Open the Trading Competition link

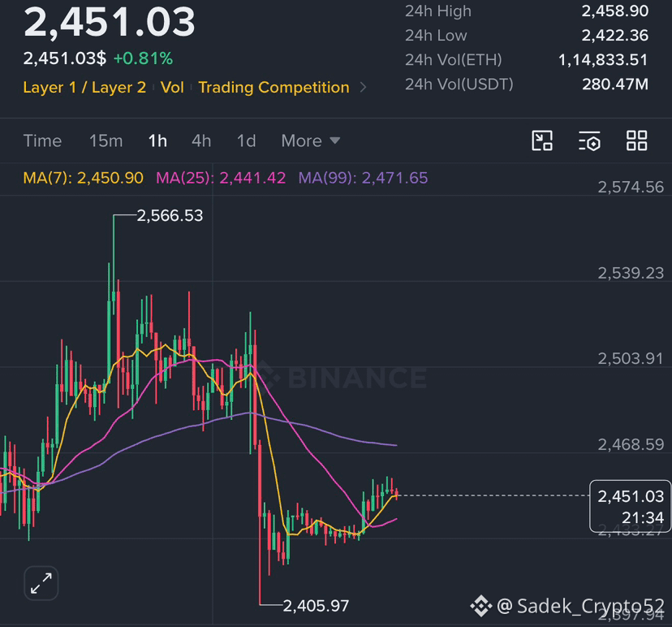pyautogui.click(x=274, y=88)
